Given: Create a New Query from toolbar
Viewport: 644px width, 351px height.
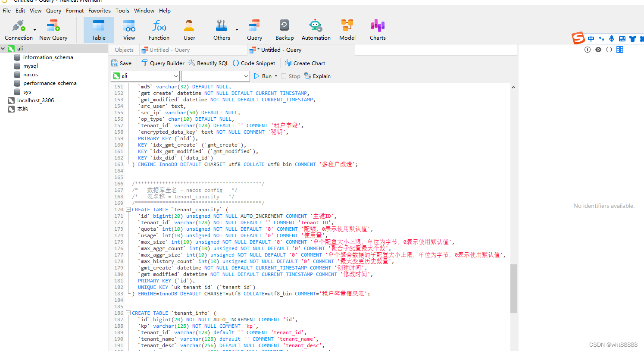Looking at the screenshot, I should (53, 30).
